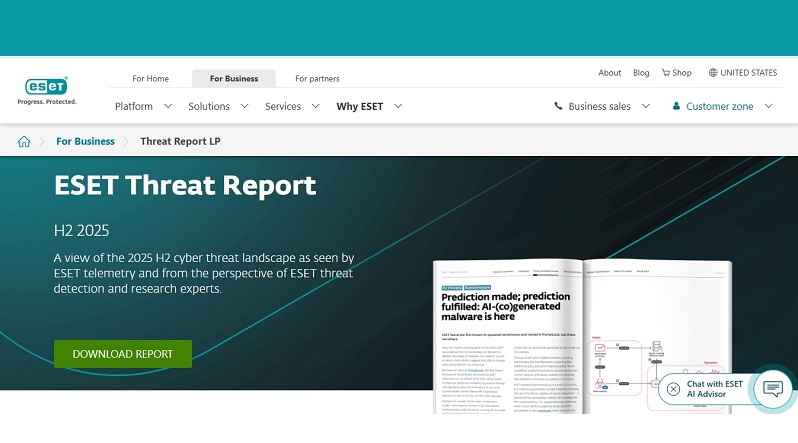The height and width of the screenshot is (443, 798).
Task: Switch to the For partners tab
Action: pyautogui.click(x=317, y=78)
